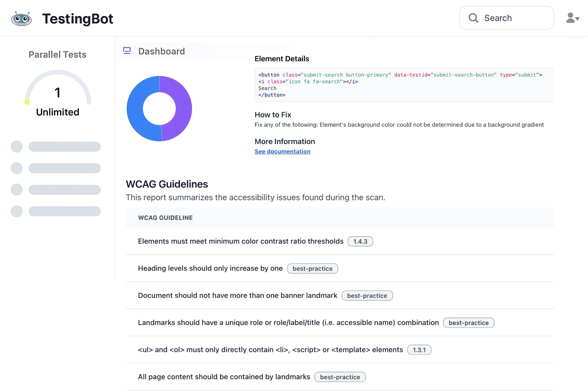588x392 pixels.
Task: Click the magnifier icon in search box
Action: pyautogui.click(x=474, y=18)
